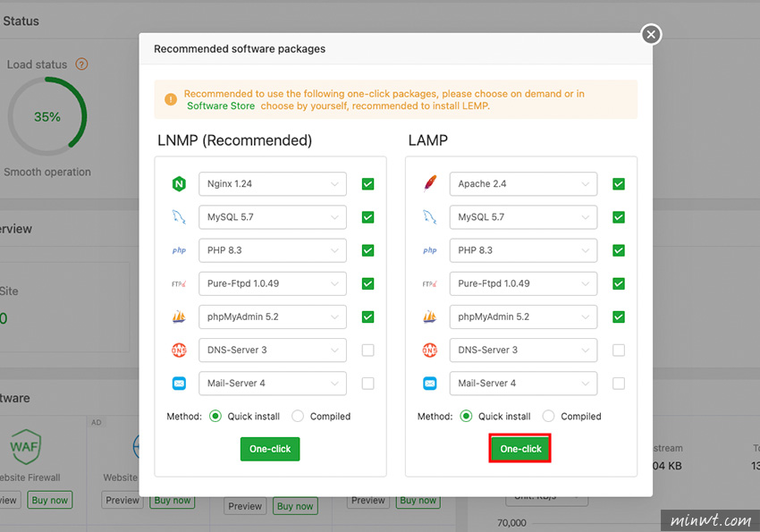This screenshot has width=760, height=532.
Task: Click the MySQL dolphin icon in LAMP
Action: click(430, 217)
